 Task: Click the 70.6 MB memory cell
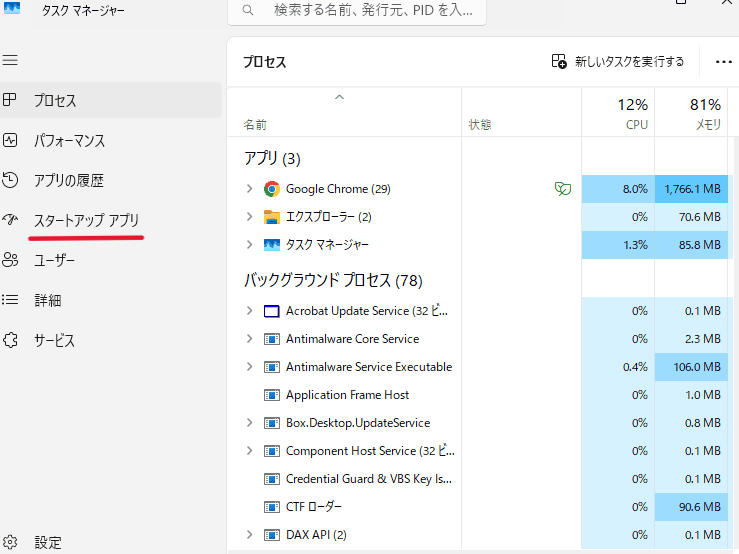[691, 217]
